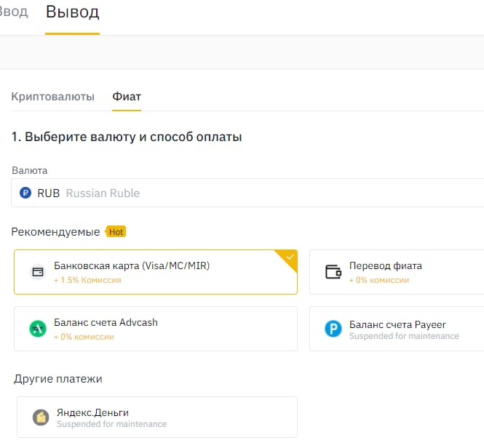484x448 pixels.
Task: Click the RUB ruble currency icon
Action: [26, 193]
